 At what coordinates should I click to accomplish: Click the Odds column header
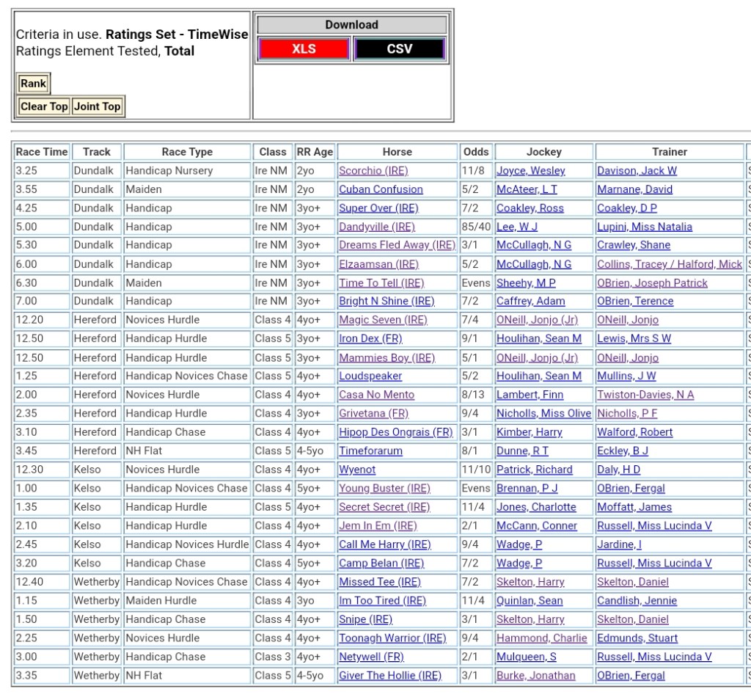point(476,152)
